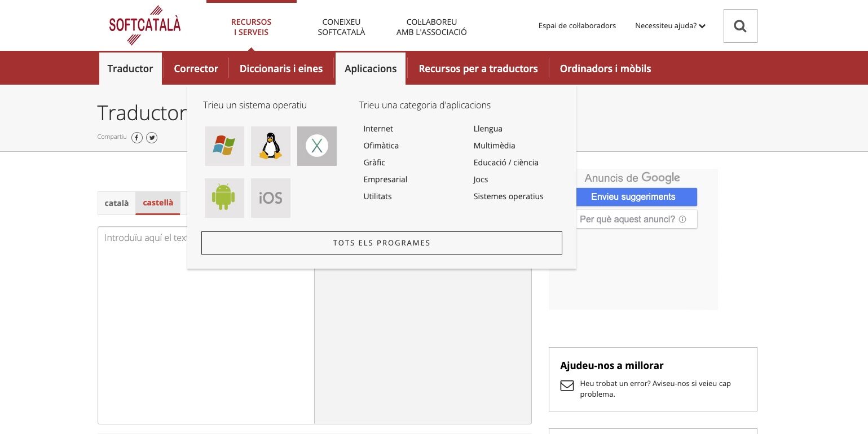Open the Ofimàtica category link
868x434 pixels.
[381, 146]
